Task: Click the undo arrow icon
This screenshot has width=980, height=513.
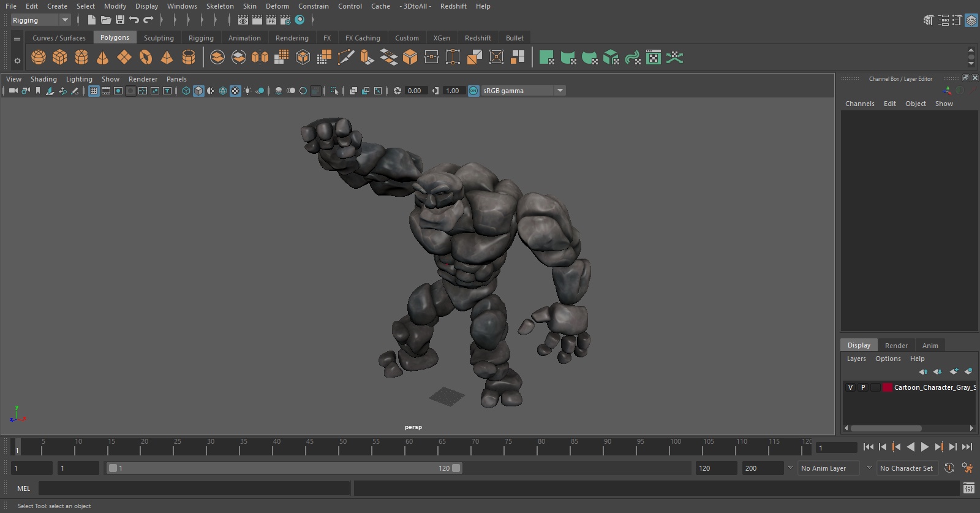Action: pos(134,20)
